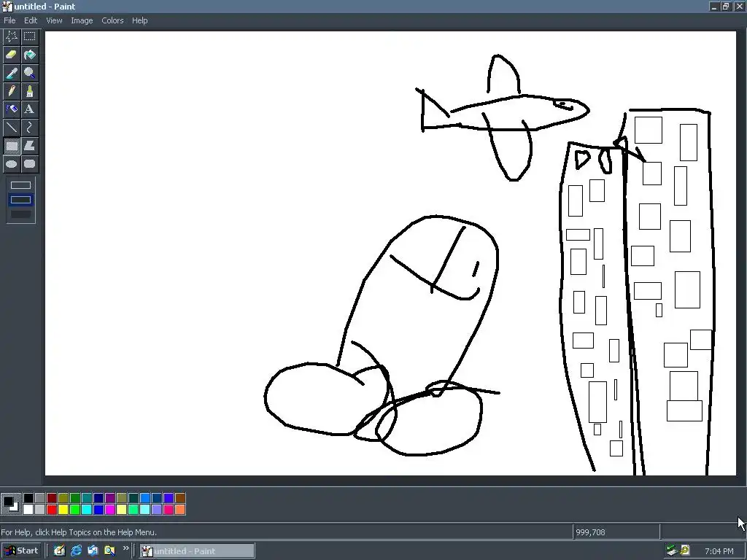Pick the Eraser tool
This screenshot has height=560, width=747.
click(12, 54)
